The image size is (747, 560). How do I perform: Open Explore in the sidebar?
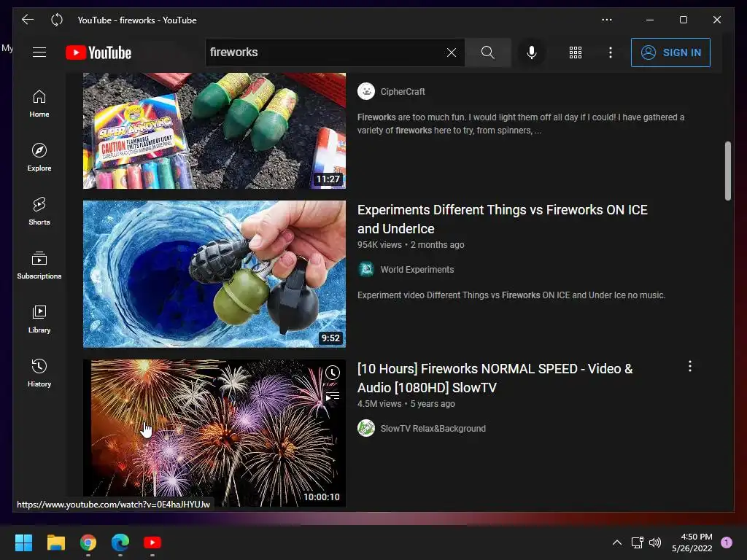(x=39, y=157)
